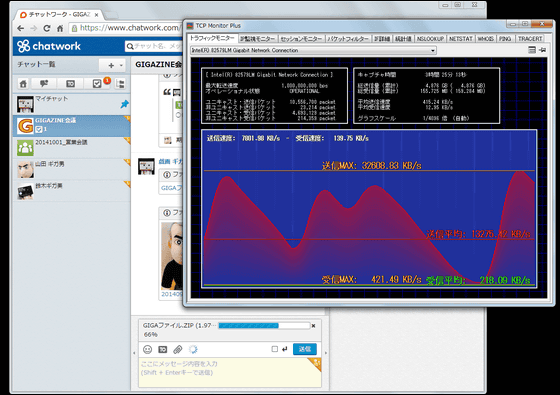
Task: Open the plus add-chat dropdown
Action: 112,65
